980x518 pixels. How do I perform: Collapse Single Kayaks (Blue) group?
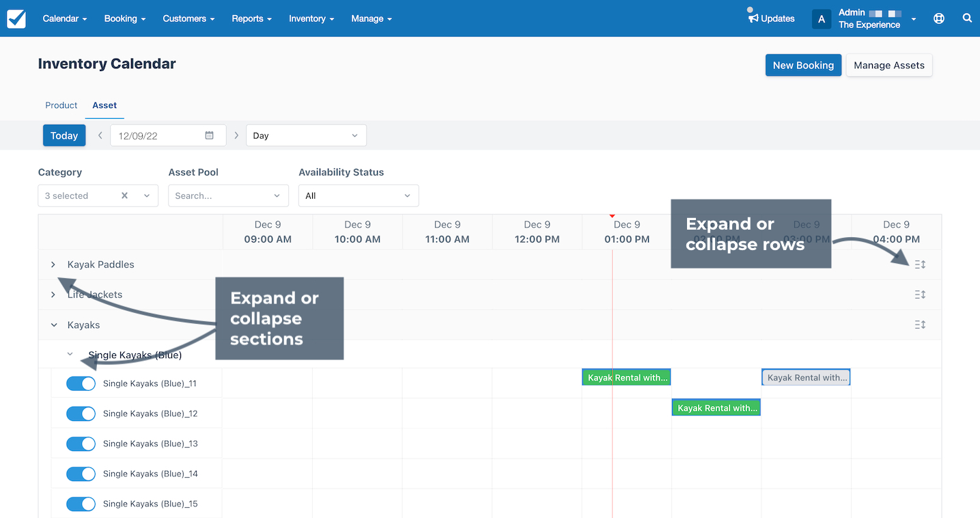(70, 355)
